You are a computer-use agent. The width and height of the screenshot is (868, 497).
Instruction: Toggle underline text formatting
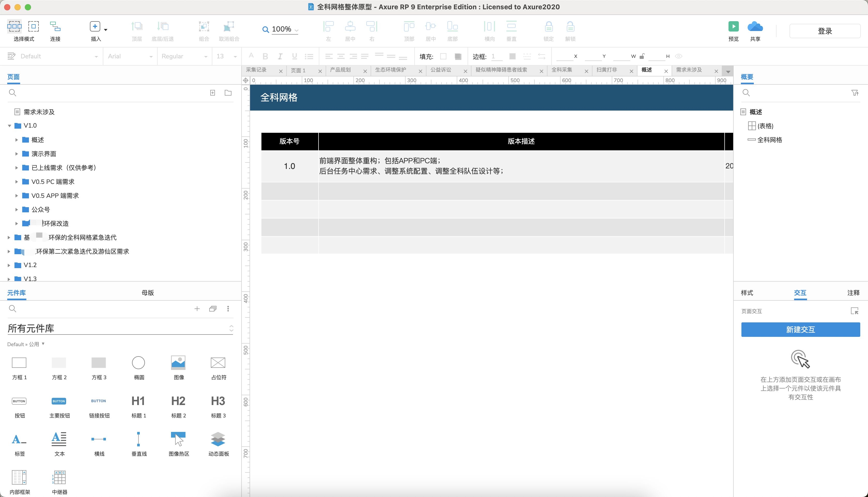coord(295,56)
